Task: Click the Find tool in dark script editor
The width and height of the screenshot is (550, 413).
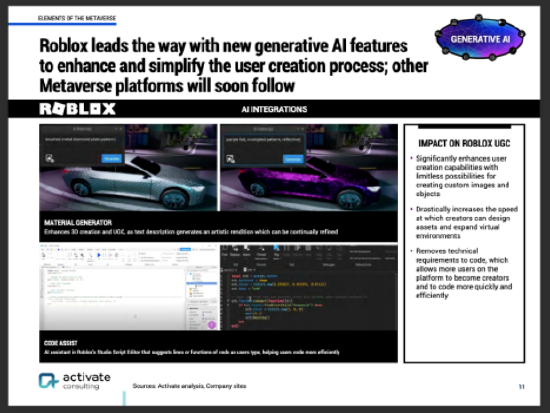Action: (225, 251)
